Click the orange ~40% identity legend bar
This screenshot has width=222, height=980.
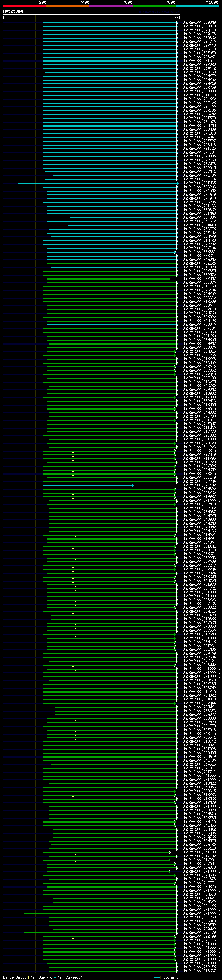point(68,6)
